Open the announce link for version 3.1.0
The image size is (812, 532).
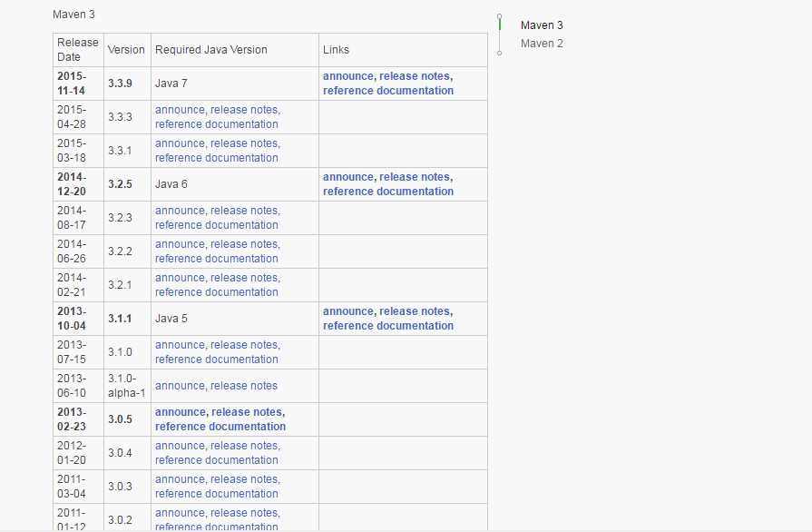(180, 345)
